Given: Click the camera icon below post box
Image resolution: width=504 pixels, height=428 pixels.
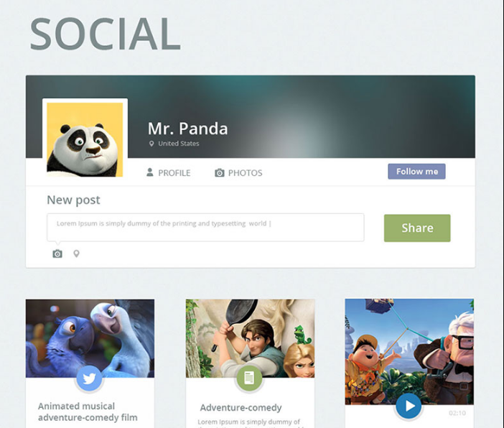Looking at the screenshot, I should (57, 253).
